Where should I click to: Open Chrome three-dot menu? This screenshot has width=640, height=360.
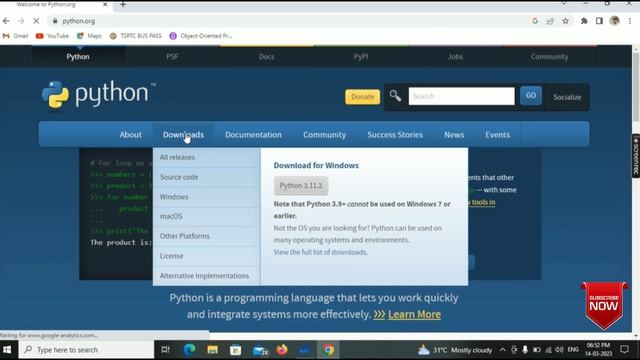click(630, 21)
